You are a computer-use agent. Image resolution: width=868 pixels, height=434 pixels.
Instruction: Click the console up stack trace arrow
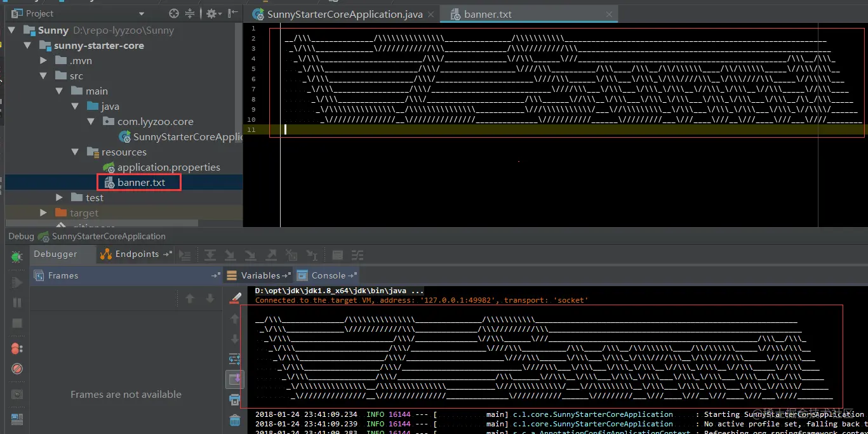(235, 319)
